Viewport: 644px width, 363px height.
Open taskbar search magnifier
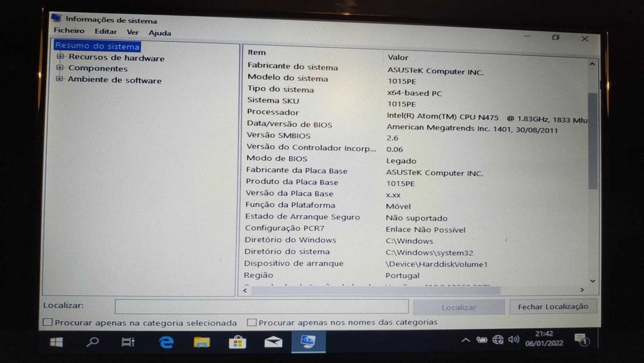coord(92,342)
